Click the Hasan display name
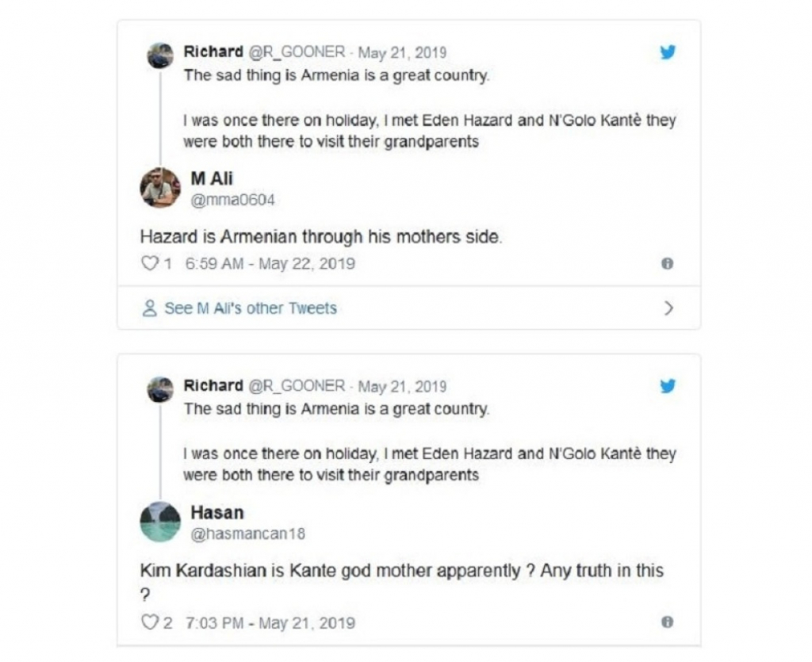 (216, 513)
